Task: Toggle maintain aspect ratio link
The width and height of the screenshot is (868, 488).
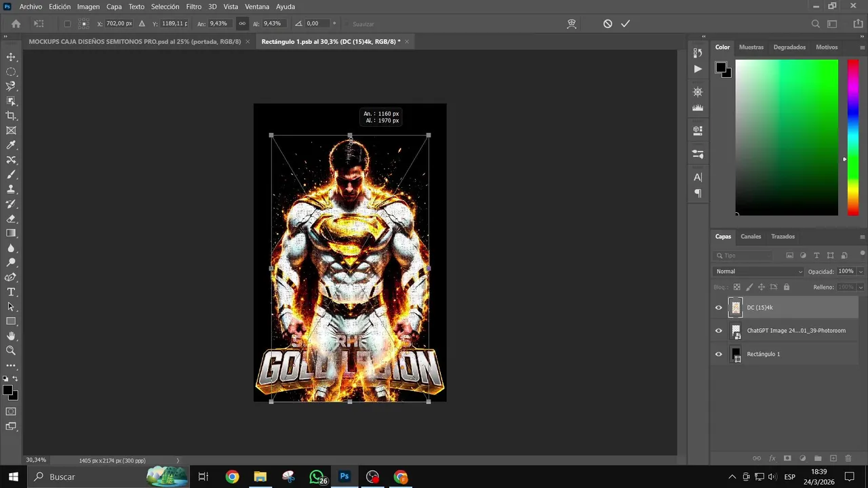Action: [242, 24]
